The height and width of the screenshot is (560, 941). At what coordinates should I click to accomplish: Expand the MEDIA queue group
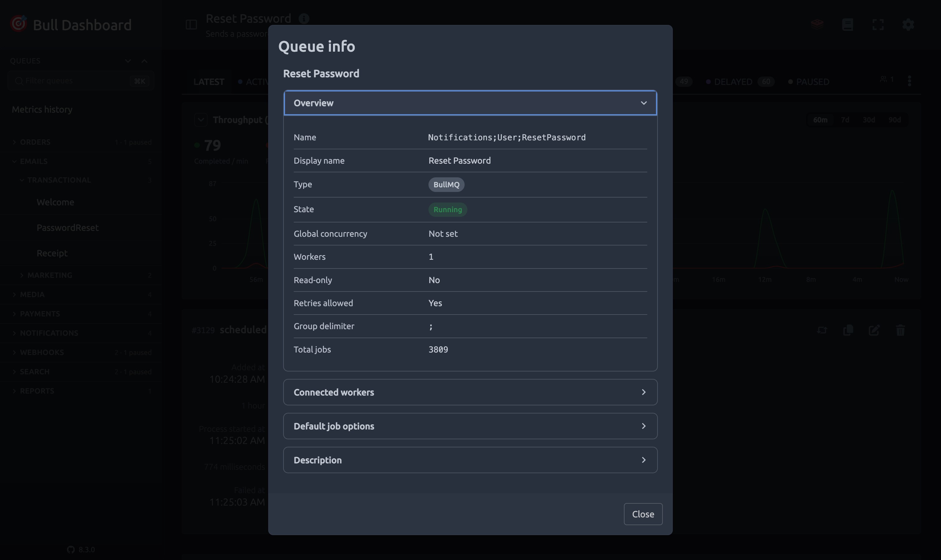click(81, 294)
